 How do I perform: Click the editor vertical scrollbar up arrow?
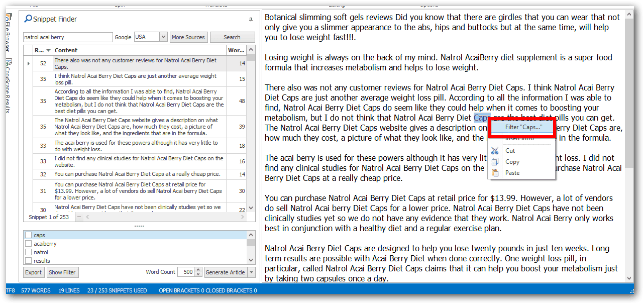(630, 16)
